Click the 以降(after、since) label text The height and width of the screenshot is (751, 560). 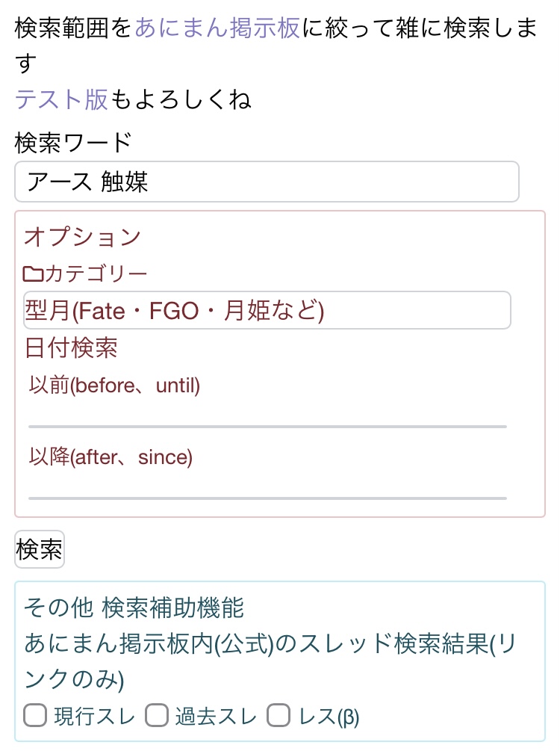pos(111,457)
